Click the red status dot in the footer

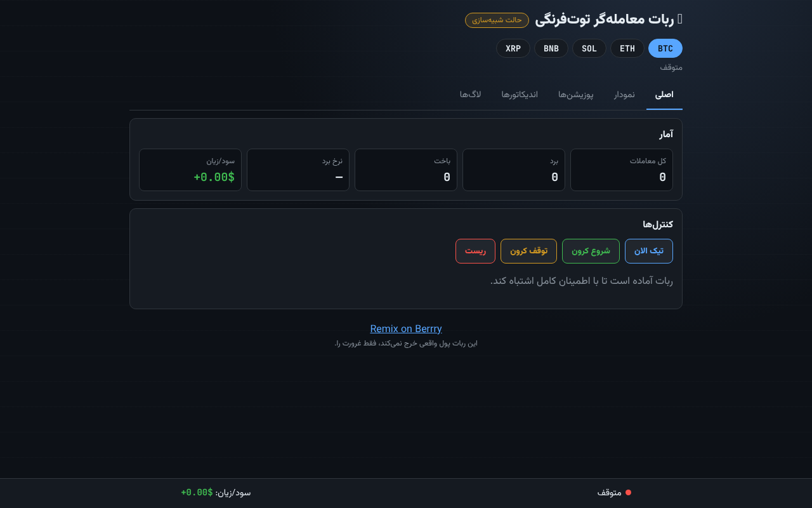[x=628, y=493]
